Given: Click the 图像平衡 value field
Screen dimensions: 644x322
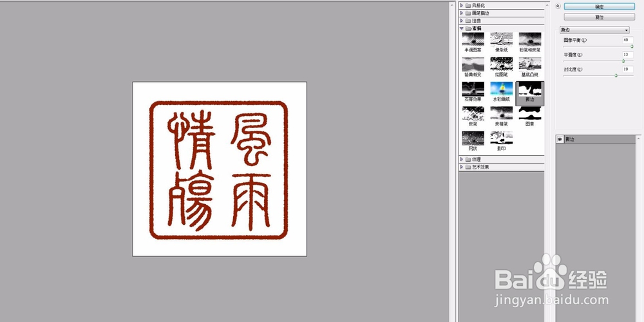Looking at the screenshot, I should pos(627,40).
